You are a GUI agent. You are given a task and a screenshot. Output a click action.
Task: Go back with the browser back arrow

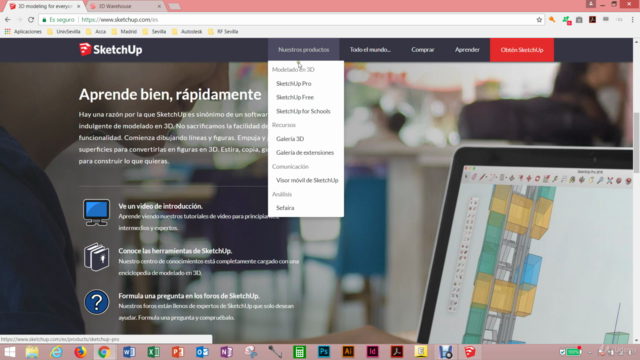tap(8, 20)
